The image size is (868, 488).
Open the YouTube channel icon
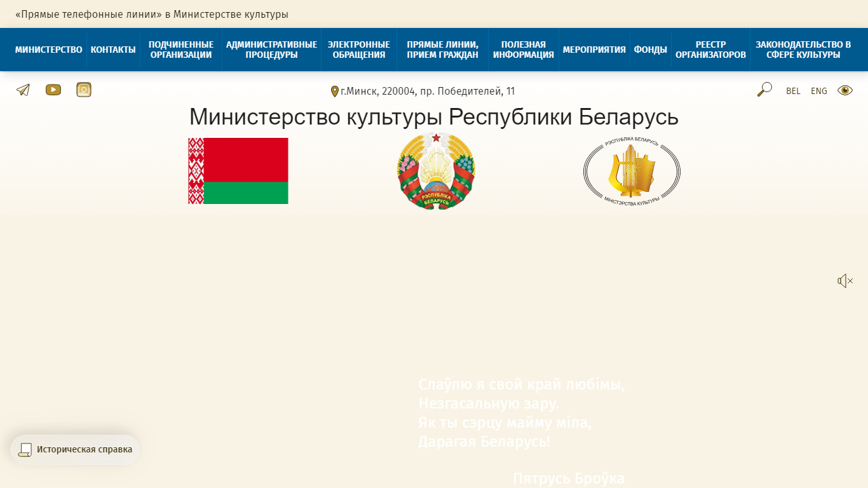[53, 90]
